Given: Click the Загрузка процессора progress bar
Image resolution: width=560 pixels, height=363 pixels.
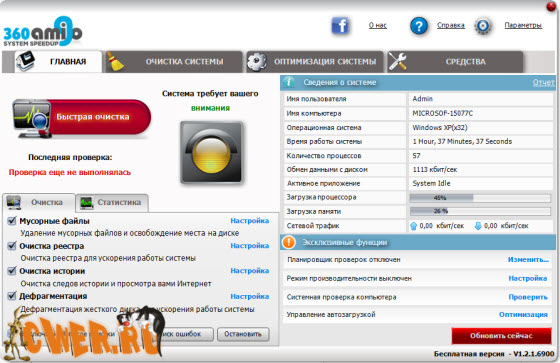Looking at the screenshot, I should tap(480, 198).
